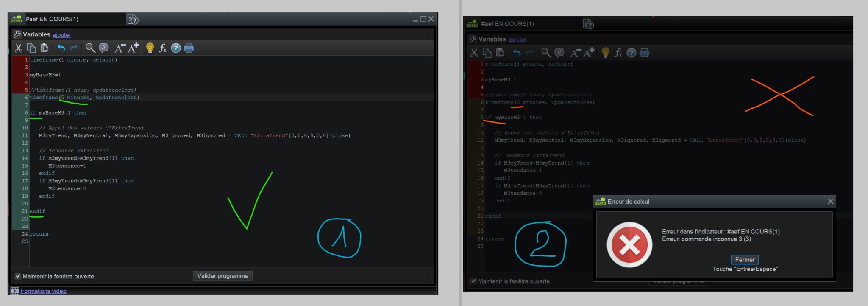
Task: Open blue help icon in right editor toolbar
Action: coord(632,53)
